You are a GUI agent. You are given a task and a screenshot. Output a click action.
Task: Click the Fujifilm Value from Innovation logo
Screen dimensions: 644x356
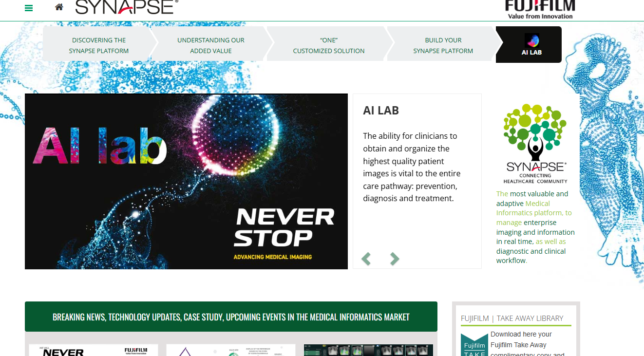[x=540, y=9]
